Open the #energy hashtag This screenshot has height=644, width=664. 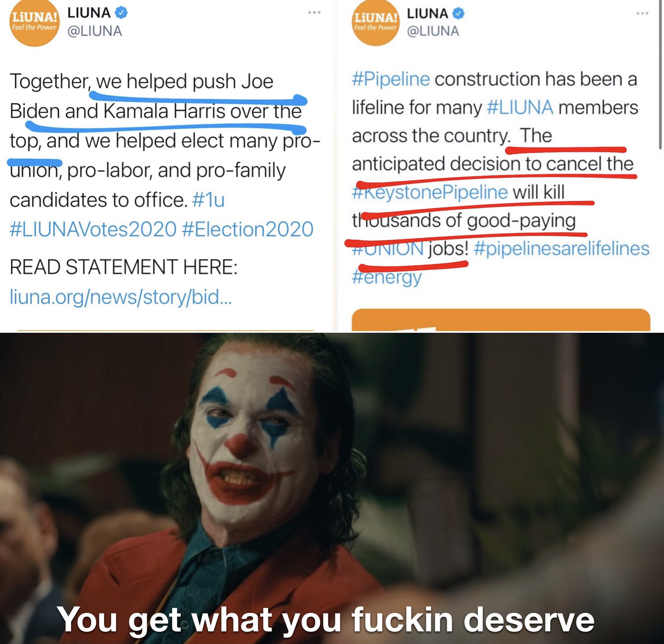point(387,278)
